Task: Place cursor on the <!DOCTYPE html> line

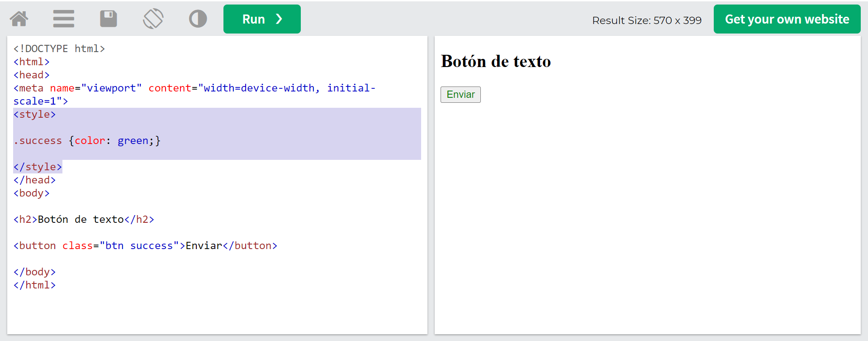Action: click(x=59, y=48)
